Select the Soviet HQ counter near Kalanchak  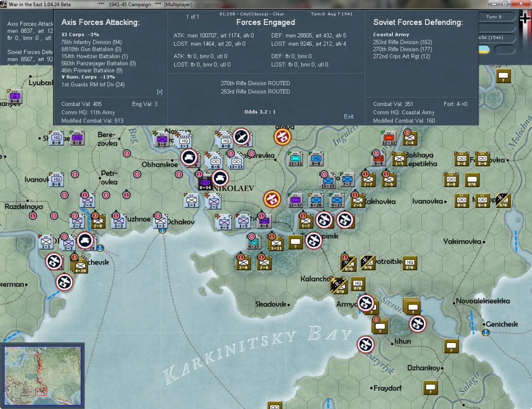coord(357,284)
